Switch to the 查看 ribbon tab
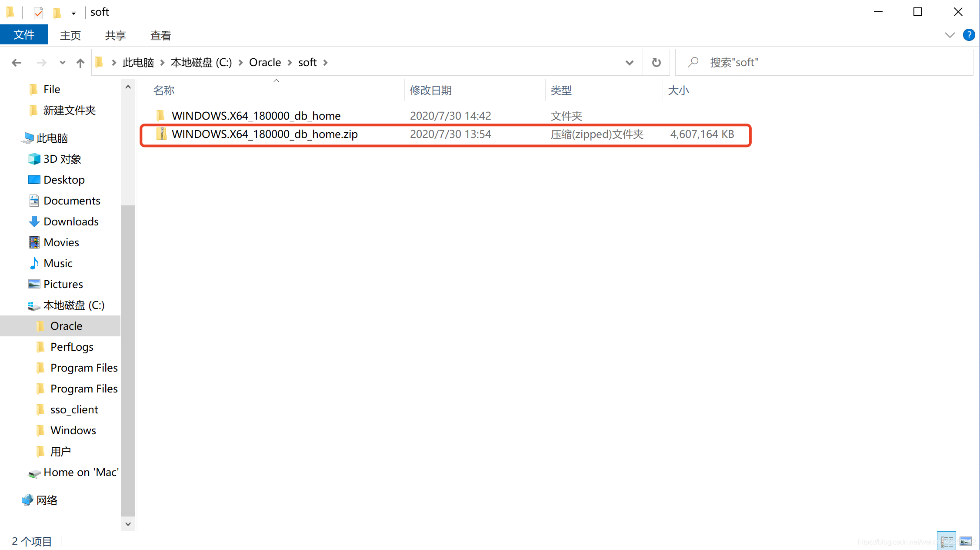Image resolution: width=980 pixels, height=550 pixels. (x=160, y=35)
